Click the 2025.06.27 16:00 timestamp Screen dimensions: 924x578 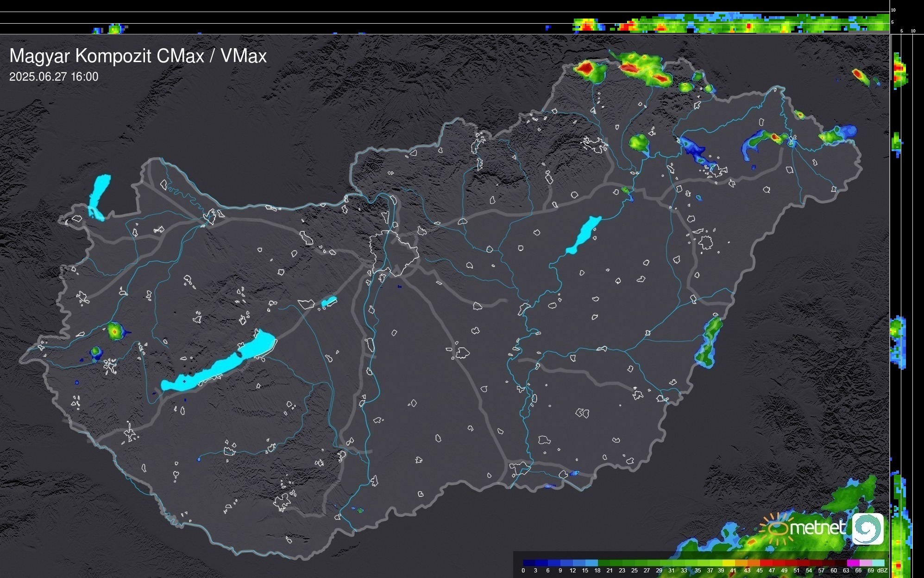tap(54, 77)
